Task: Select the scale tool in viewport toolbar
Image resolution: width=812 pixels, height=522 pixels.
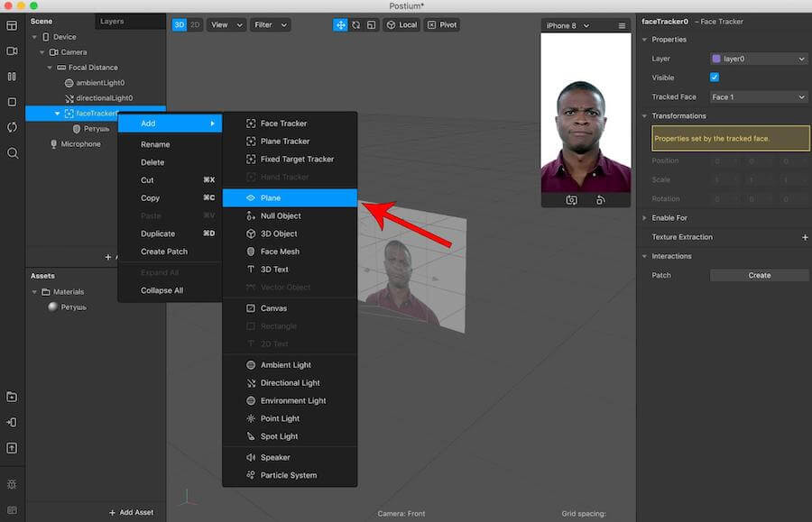Action: pos(370,25)
